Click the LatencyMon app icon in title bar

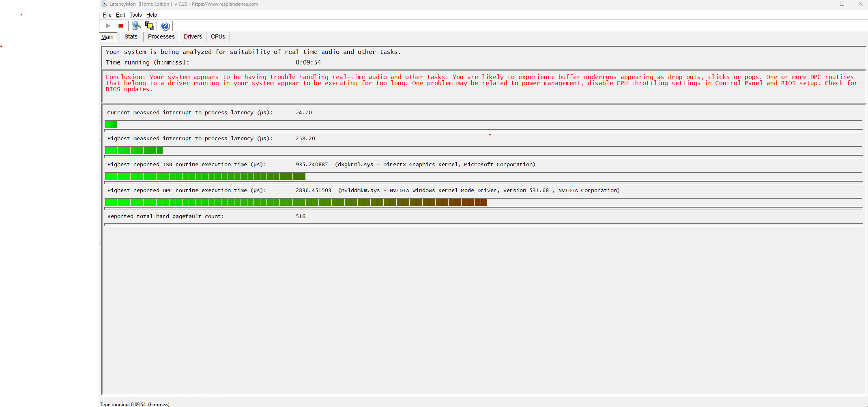click(104, 4)
